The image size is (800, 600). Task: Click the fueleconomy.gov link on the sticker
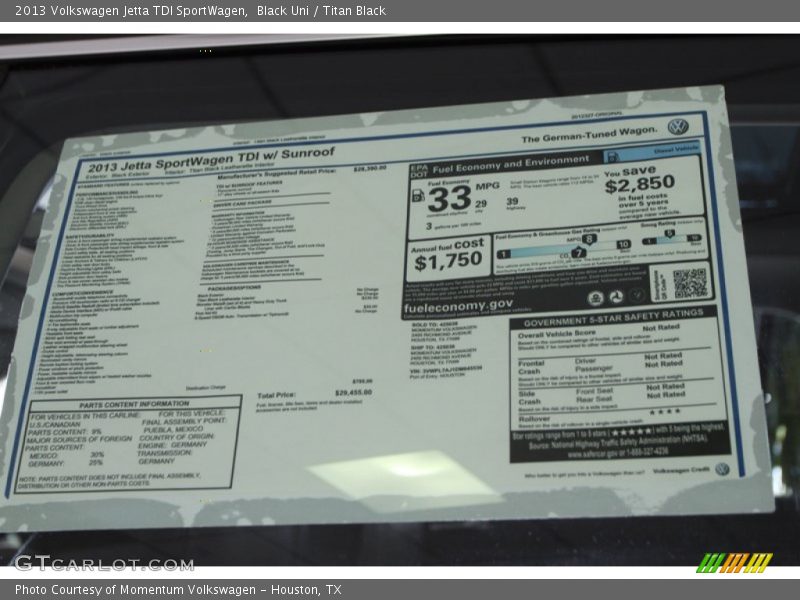[x=458, y=307]
